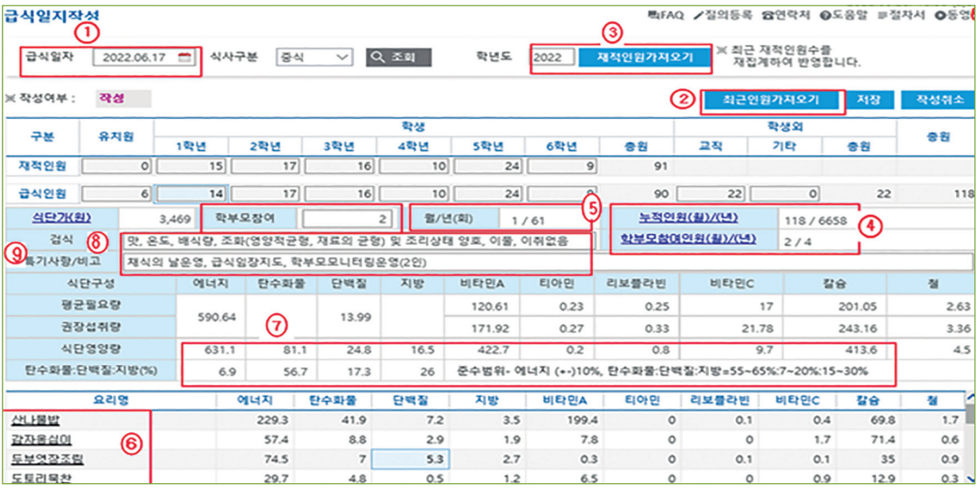Click the 급식인원 교직 field showing 22
Screen dimensions: 980x488
pyautogui.click(x=711, y=194)
